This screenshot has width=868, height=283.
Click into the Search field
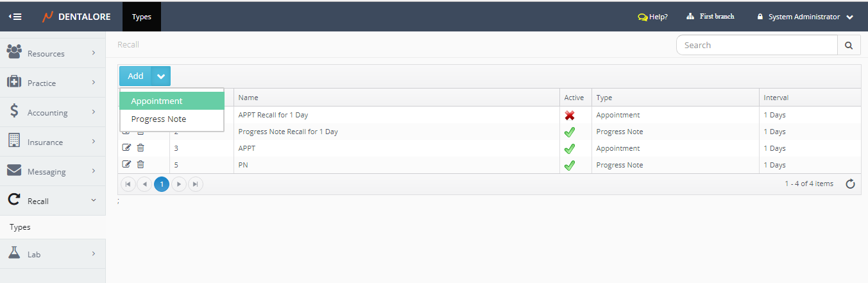click(757, 46)
